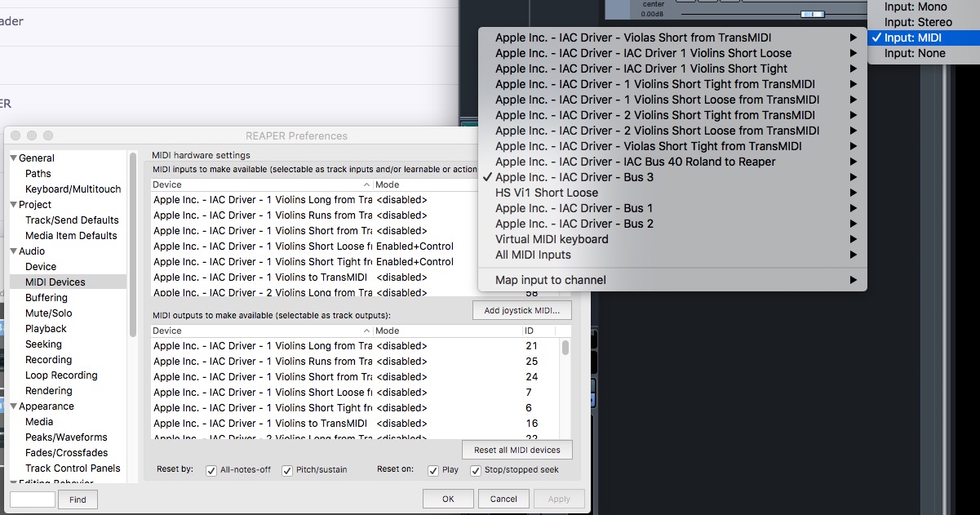Select output row 1 Violins to TransMIDI
This screenshot has height=515, width=980.
coord(356,424)
